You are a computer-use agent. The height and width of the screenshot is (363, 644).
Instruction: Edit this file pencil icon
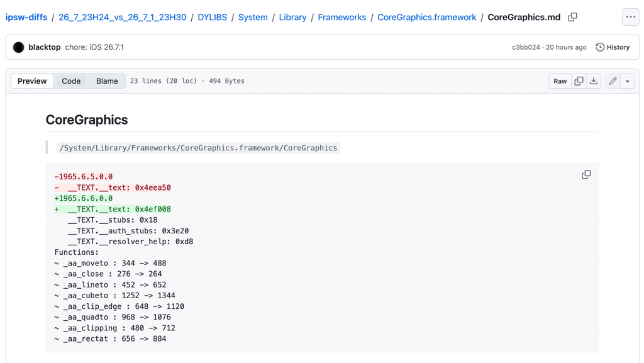tap(613, 81)
